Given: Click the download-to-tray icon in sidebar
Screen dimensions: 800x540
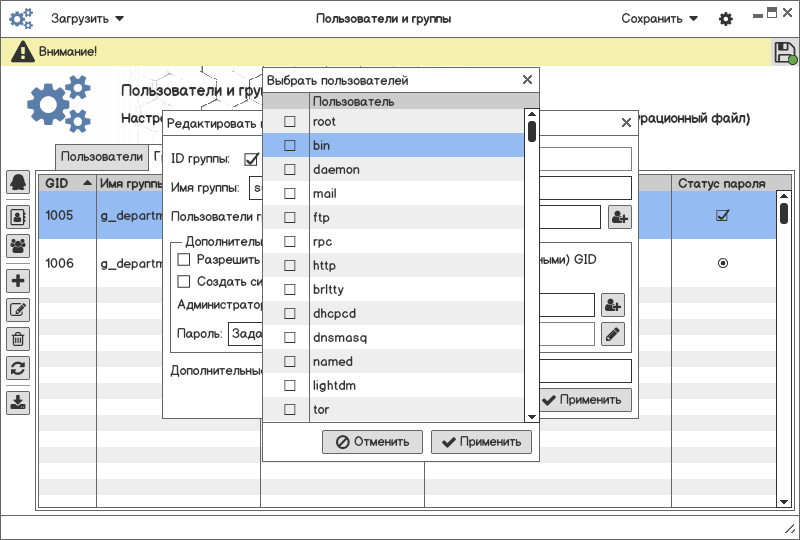Looking at the screenshot, I should 18,403.
